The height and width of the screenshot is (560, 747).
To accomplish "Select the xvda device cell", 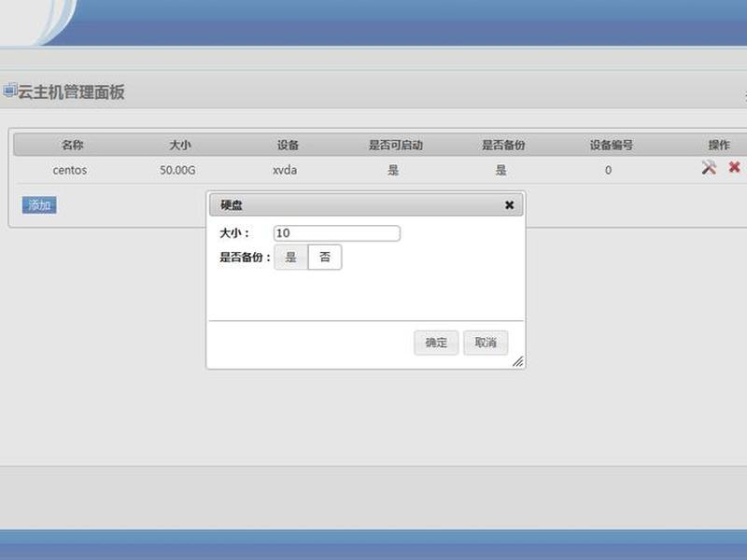I will coord(285,170).
